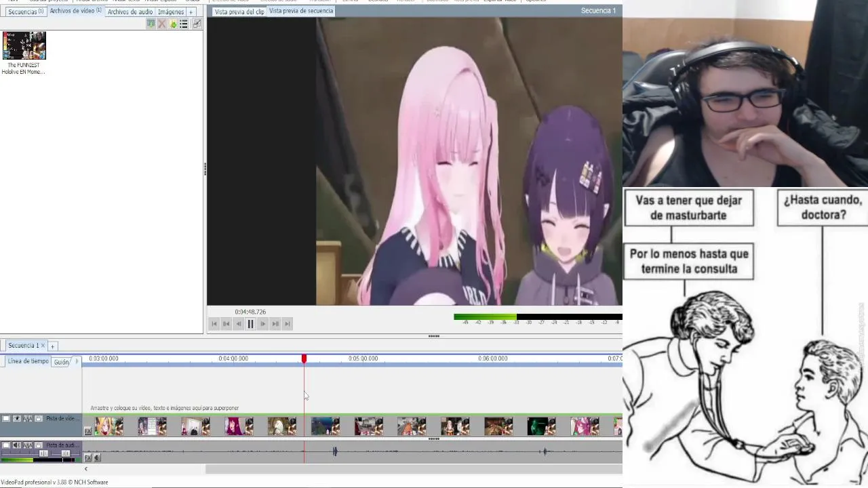Image resolution: width=868 pixels, height=488 pixels.
Task: Click the Secuencia 1 preview title label
Action: click(x=598, y=11)
